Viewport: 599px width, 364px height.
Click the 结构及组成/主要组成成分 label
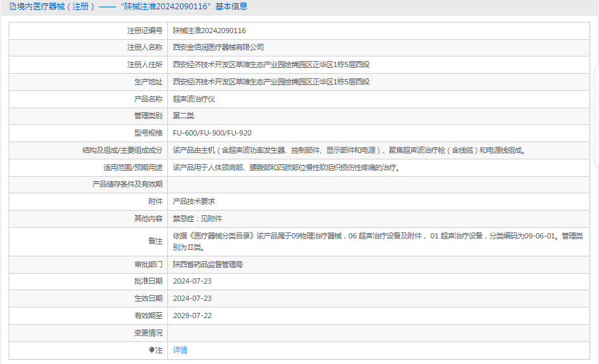tap(122, 150)
